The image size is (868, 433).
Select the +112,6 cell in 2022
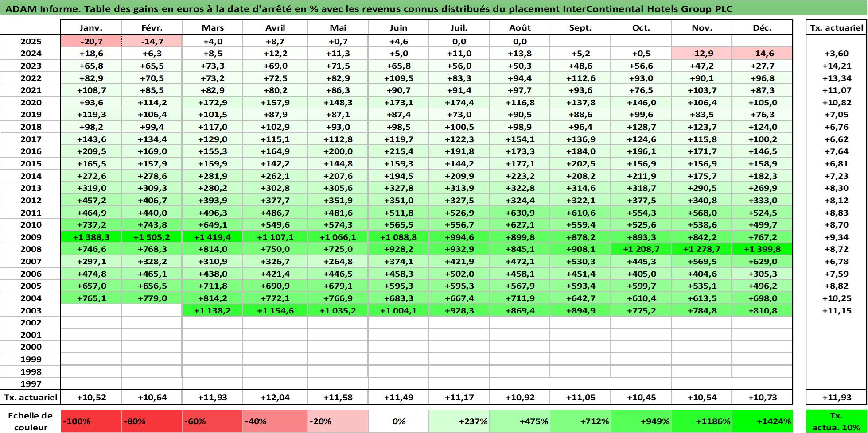click(x=580, y=78)
